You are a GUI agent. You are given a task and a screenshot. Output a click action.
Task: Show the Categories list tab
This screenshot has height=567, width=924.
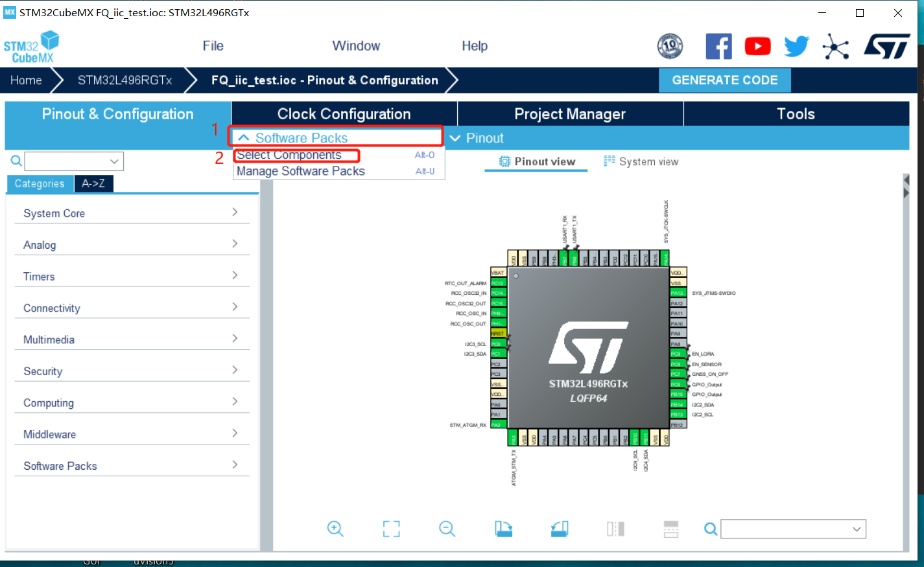click(40, 183)
